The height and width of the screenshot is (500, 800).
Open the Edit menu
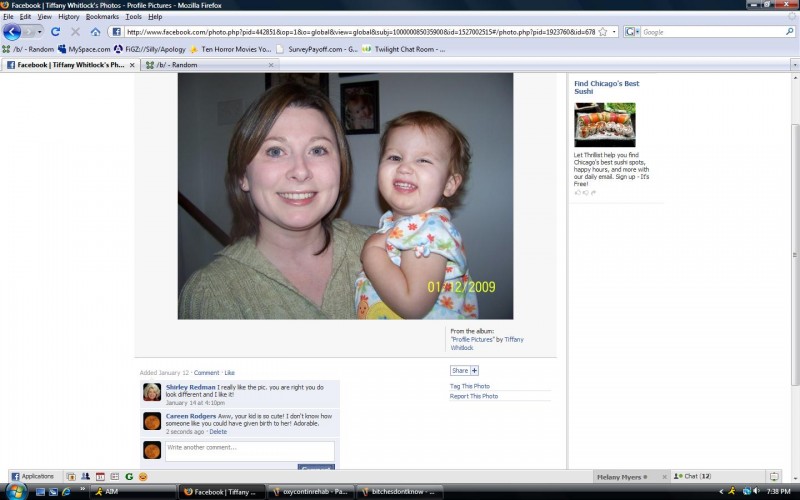pos(25,16)
